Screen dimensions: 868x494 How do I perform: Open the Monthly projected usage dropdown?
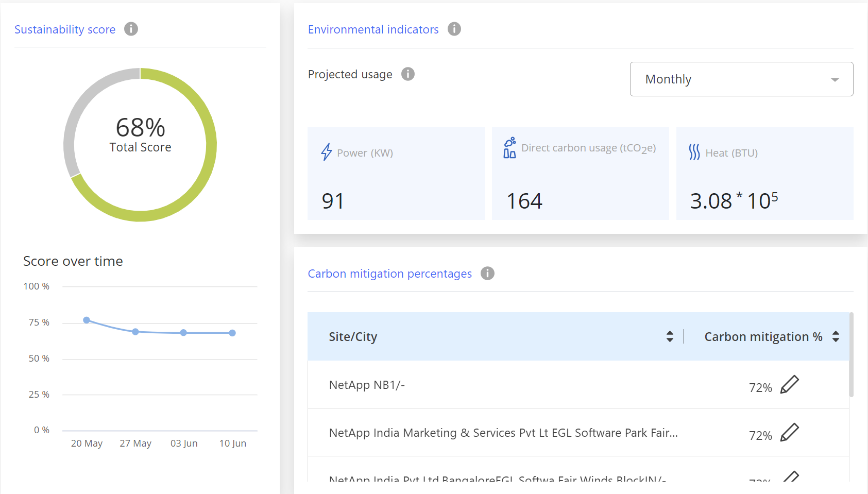click(741, 79)
